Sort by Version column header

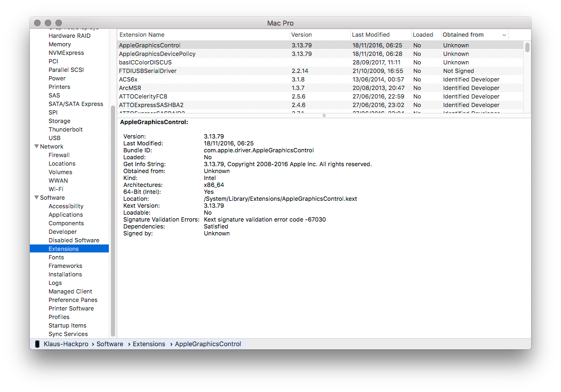point(320,35)
